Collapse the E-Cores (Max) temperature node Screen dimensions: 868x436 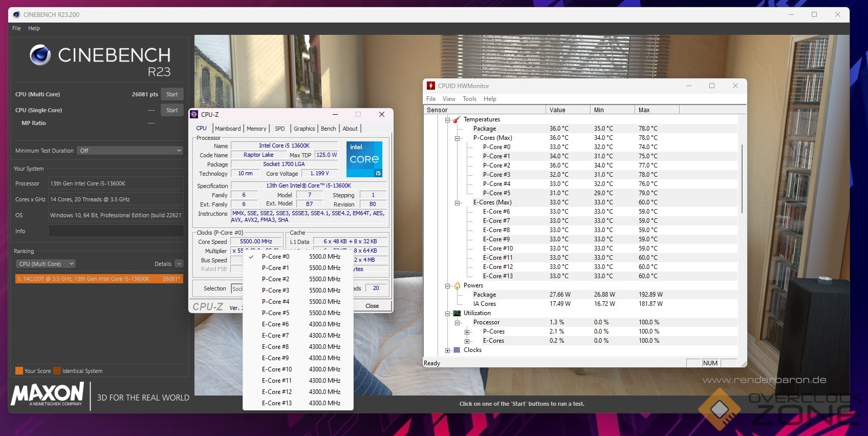pyautogui.click(x=458, y=202)
